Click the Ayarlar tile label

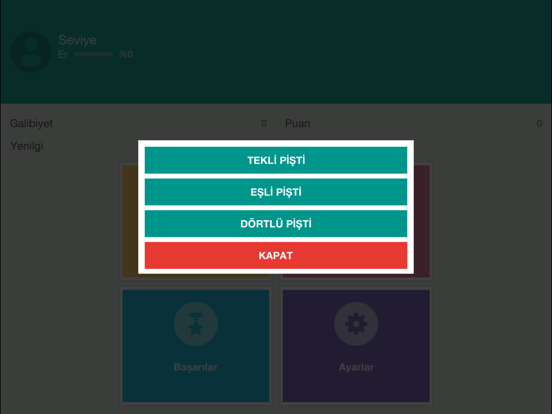point(356,367)
